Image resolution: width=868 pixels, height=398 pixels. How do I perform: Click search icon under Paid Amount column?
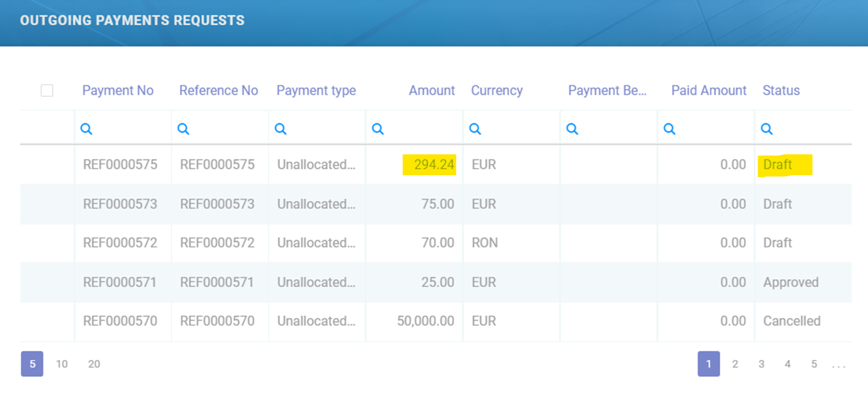pyautogui.click(x=669, y=129)
